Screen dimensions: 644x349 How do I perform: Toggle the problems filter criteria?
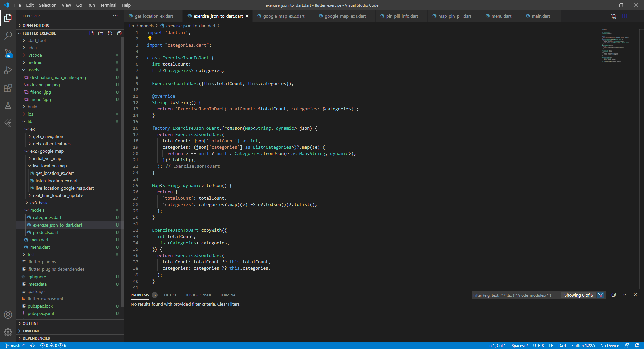(x=601, y=295)
